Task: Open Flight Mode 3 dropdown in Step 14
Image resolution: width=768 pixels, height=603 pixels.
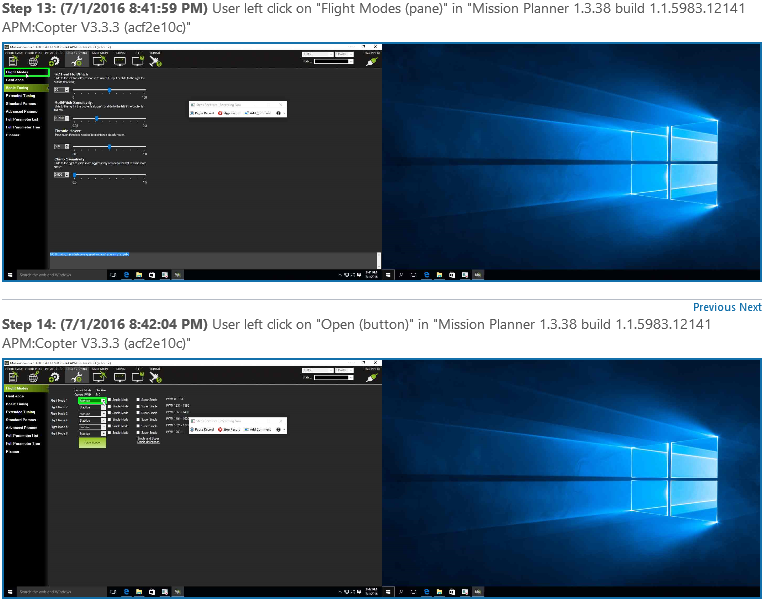Action: [92, 413]
